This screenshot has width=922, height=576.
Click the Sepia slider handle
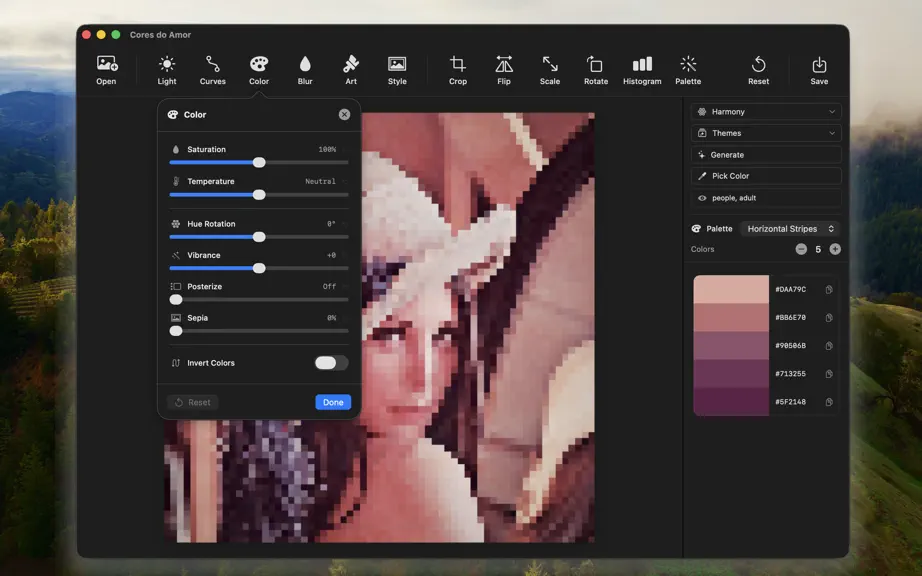click(176, 331)
